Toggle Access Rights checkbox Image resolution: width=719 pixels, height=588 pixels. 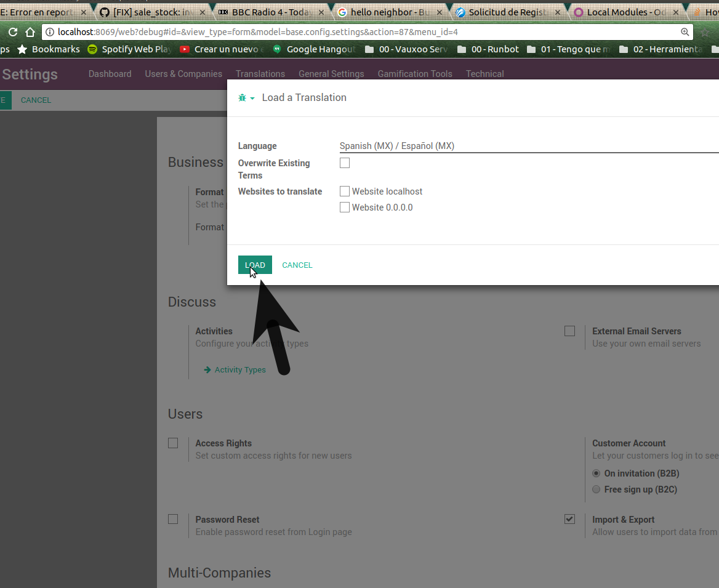pos(173,443)
